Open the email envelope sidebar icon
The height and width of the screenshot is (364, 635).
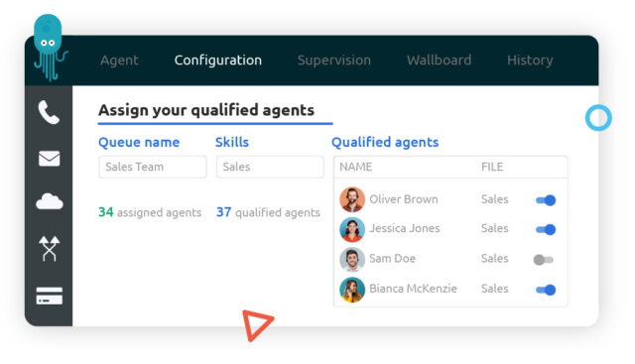click(x=50, y=159)
